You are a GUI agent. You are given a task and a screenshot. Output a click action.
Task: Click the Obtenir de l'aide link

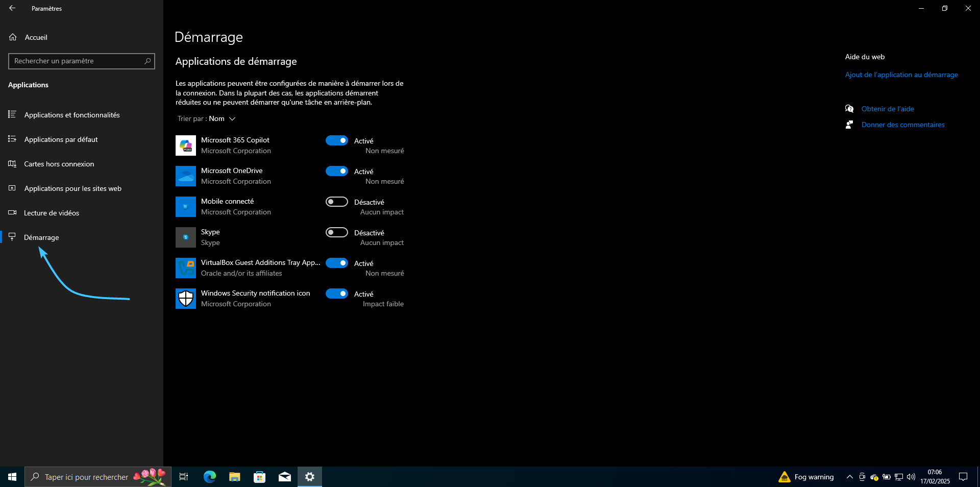click(888, 109)
